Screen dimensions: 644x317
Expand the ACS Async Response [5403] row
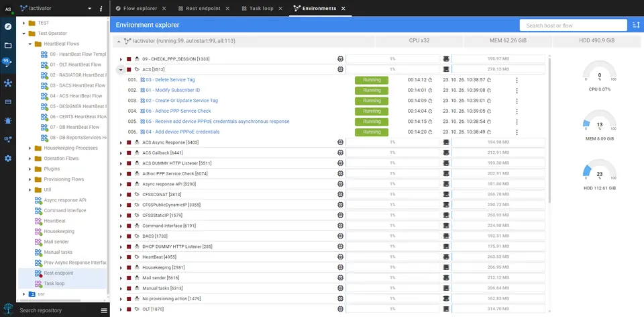coord(121,142)
